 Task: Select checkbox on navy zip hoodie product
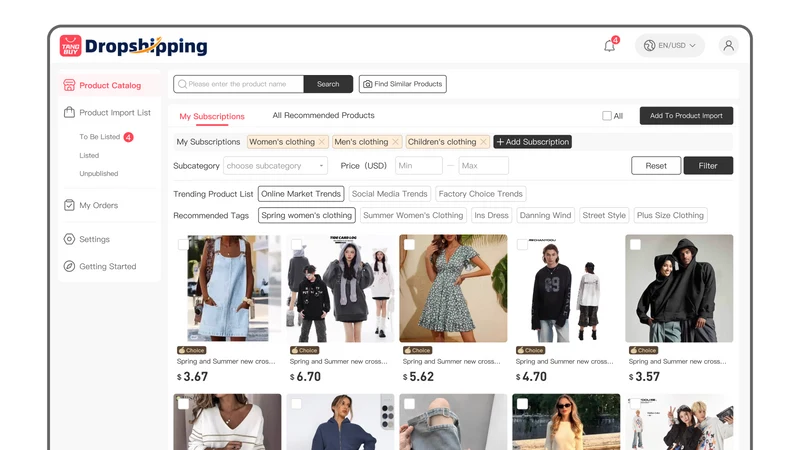pyautogui.click(x=296, y=404)
